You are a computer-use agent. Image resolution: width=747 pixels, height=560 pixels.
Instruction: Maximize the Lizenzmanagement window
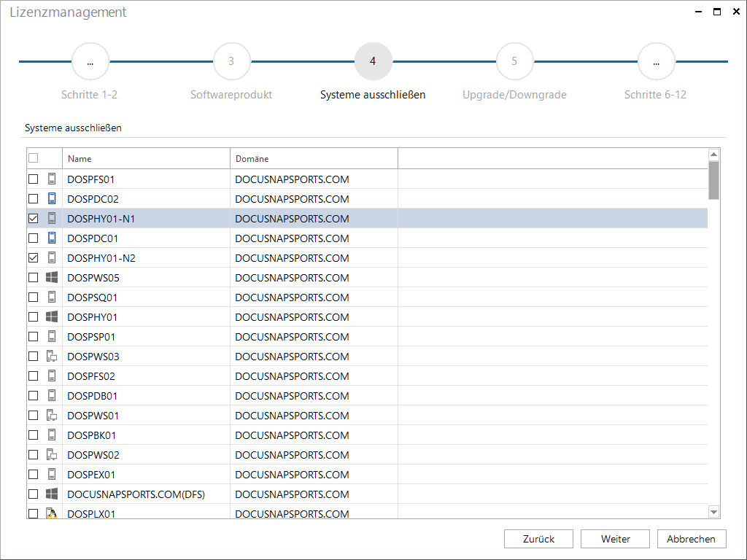717,12
